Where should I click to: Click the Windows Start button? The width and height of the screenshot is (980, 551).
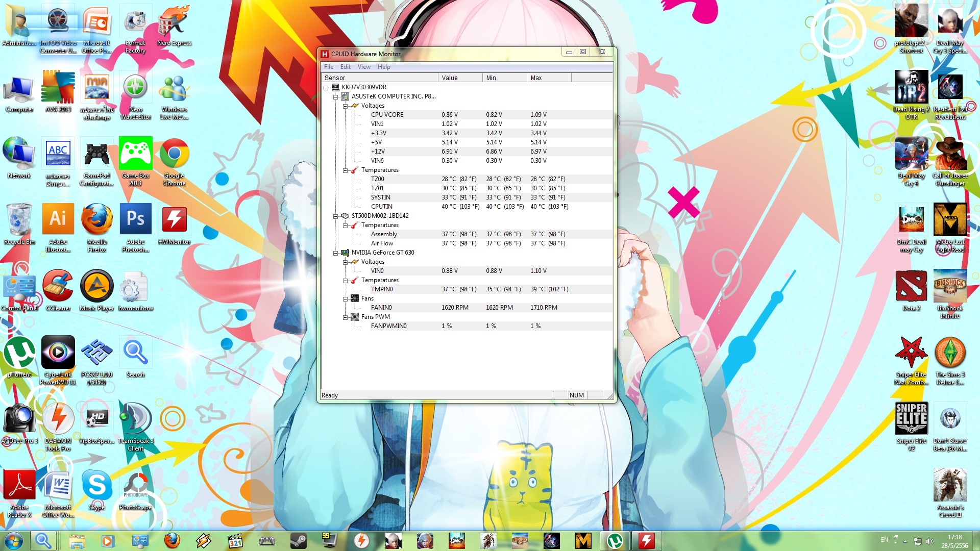[x=14, y=541]
